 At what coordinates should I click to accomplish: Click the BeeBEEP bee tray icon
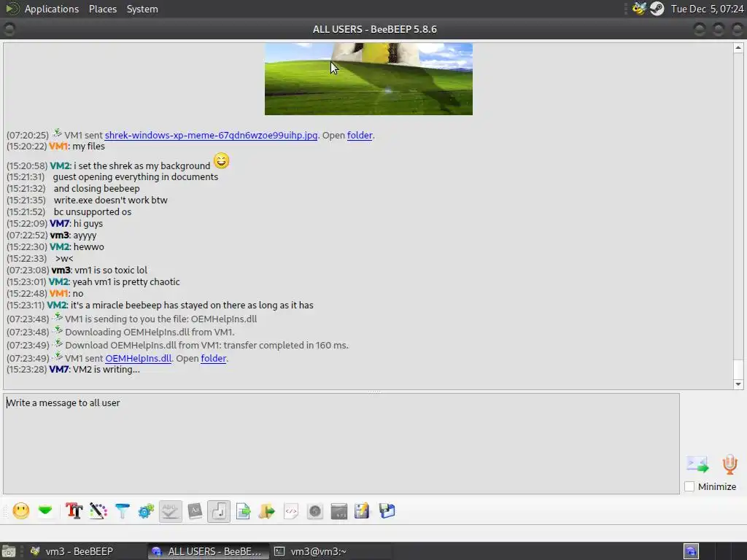click(x=639, y=9)
